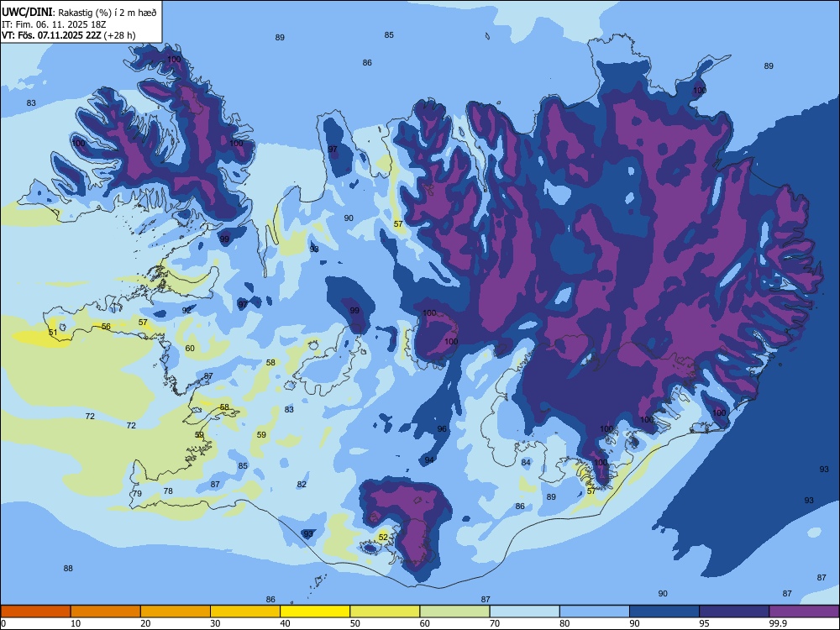The width and height of the screenshot is (840, 630).
Task: Click the '80' legend tick label
Action: (564, 623)
